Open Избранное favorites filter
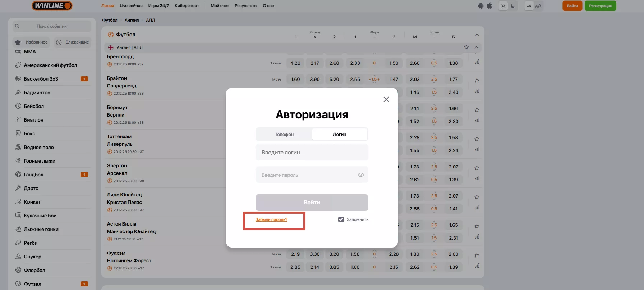 coord(32,42)
